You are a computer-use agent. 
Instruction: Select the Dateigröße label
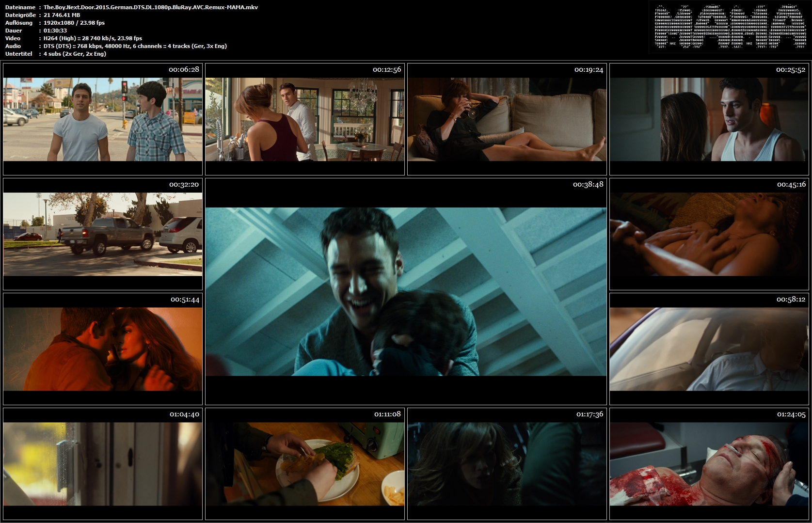[x=20, y=15]
